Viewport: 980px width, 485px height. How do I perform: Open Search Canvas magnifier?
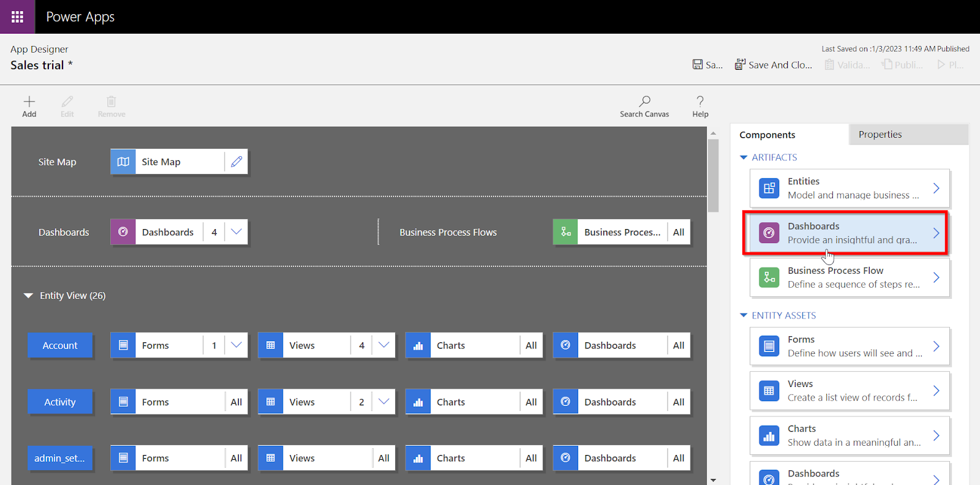click(x=644, y=101)
